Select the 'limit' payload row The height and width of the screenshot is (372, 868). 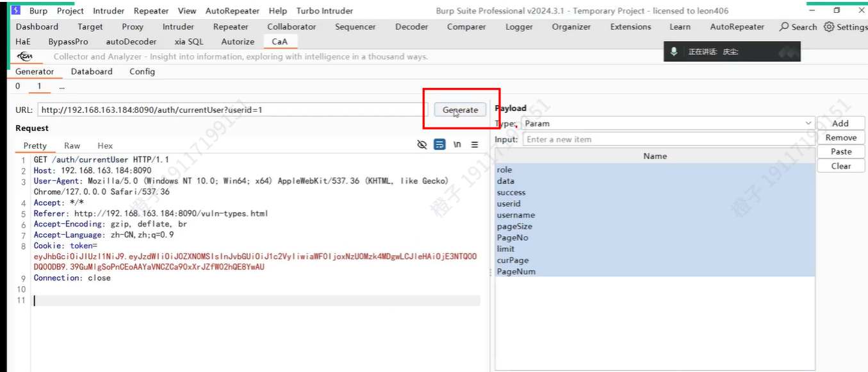point(655,249)
